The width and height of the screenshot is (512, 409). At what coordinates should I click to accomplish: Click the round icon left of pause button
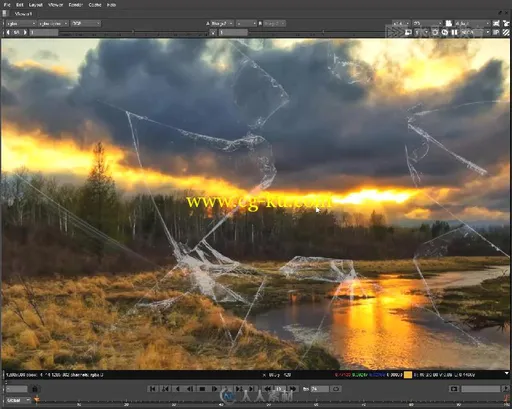point(445,32)
